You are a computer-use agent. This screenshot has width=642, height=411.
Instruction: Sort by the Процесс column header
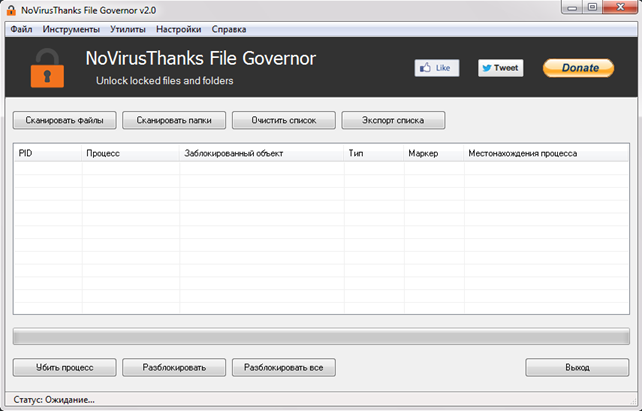pyautogui.click(x=131, y=154)
